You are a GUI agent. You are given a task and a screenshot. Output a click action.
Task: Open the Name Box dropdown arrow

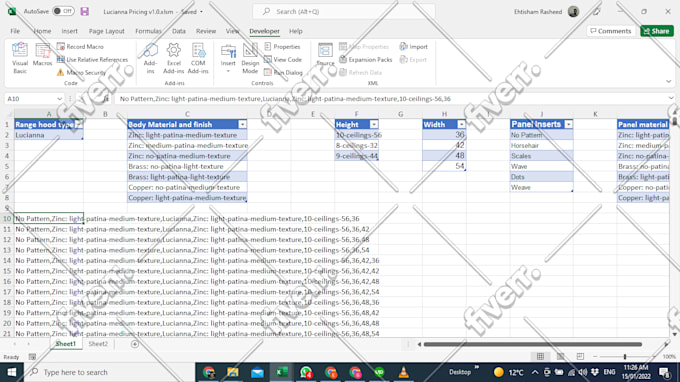pos(59,99)
